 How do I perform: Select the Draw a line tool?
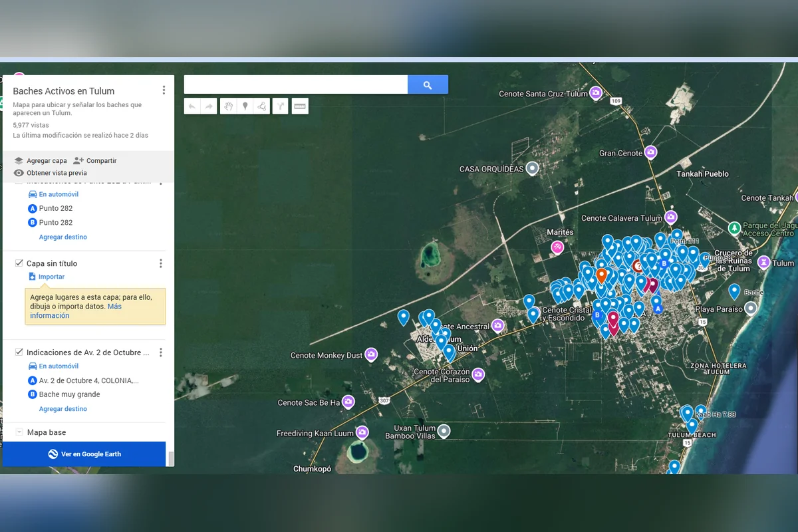(262, 106)
